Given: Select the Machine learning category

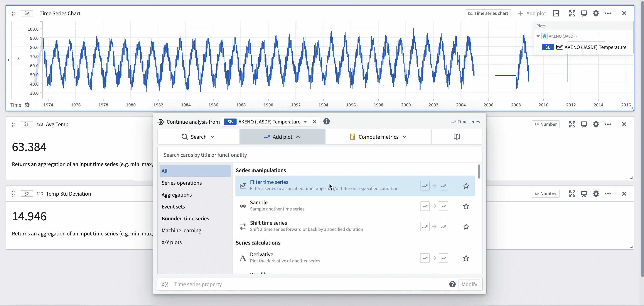Looking at the screenshot, I should (181, 230).
